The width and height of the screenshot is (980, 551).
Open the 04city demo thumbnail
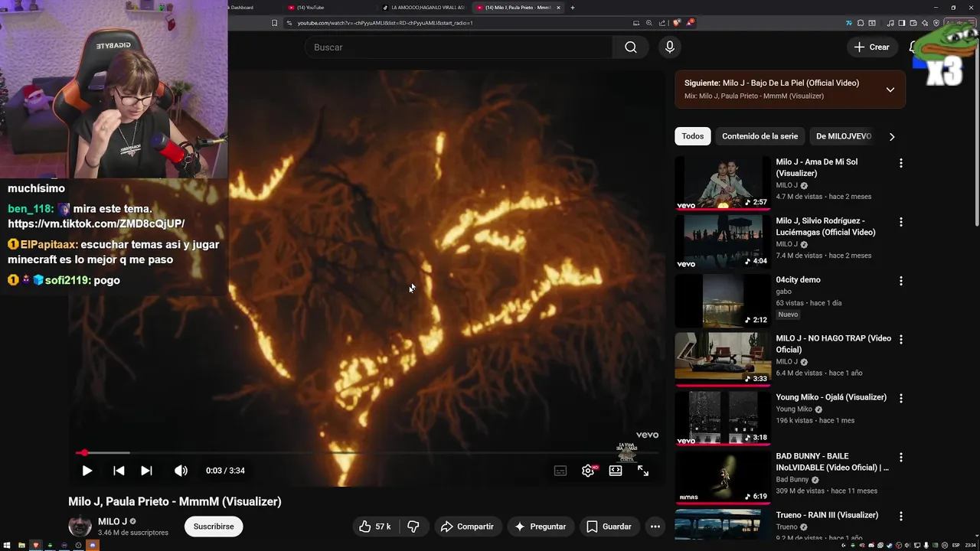(723, 300)
